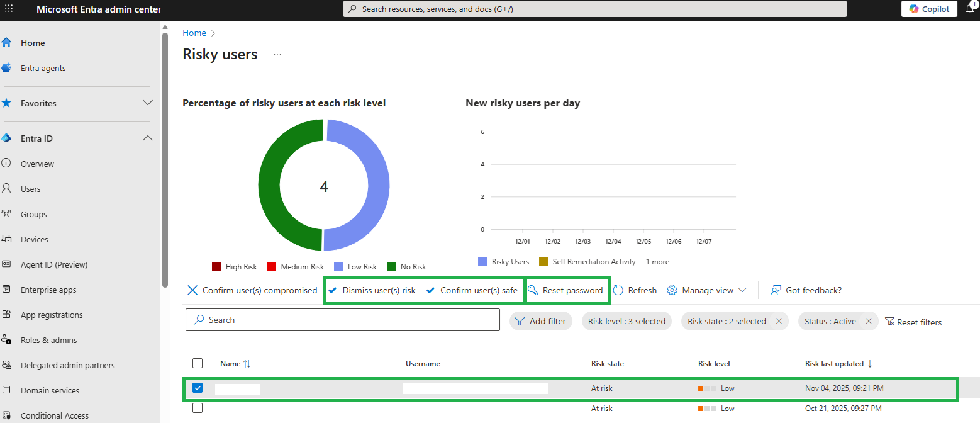Click the Conditional Access icon
Screen dimensions: 980x423
(6, 415)
